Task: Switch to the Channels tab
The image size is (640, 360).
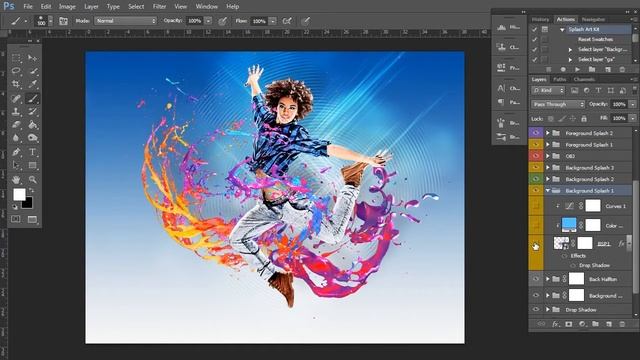Action: (x=584, y=79)
